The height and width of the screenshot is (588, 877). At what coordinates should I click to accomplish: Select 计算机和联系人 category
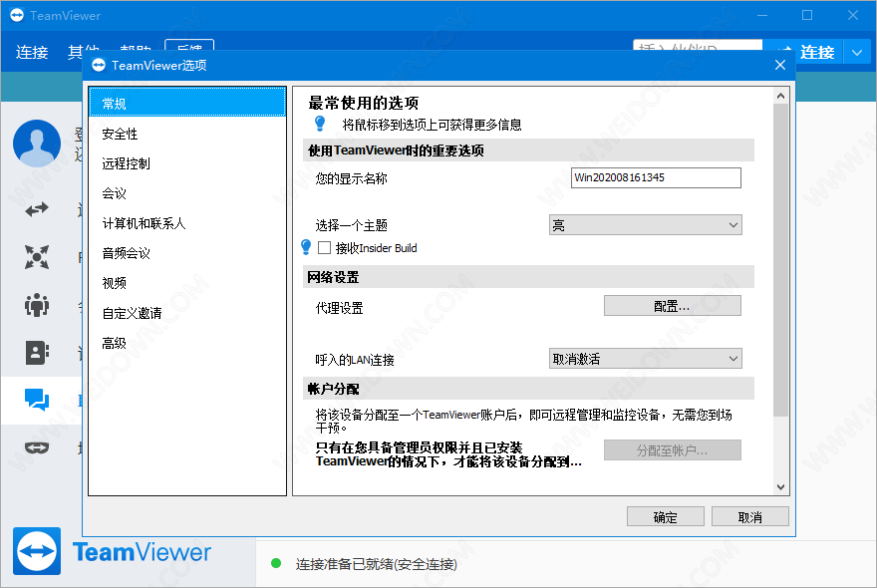point(187,223)
